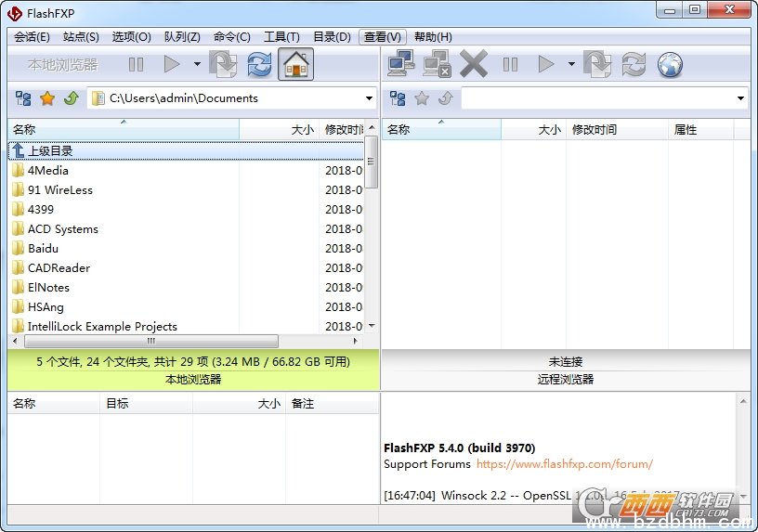Viewport: 758px width, 532px height.
Task: Expand the local path dropdown
Action: click(369, 98)
